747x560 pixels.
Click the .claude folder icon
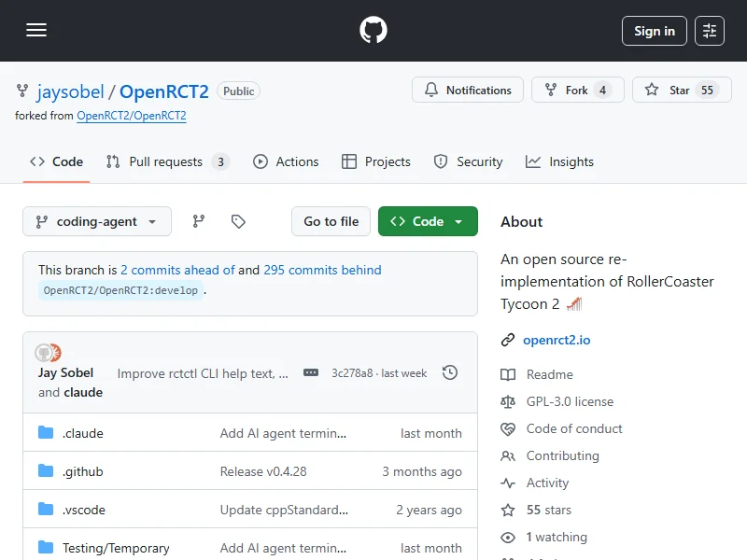[x=46, y=433]
